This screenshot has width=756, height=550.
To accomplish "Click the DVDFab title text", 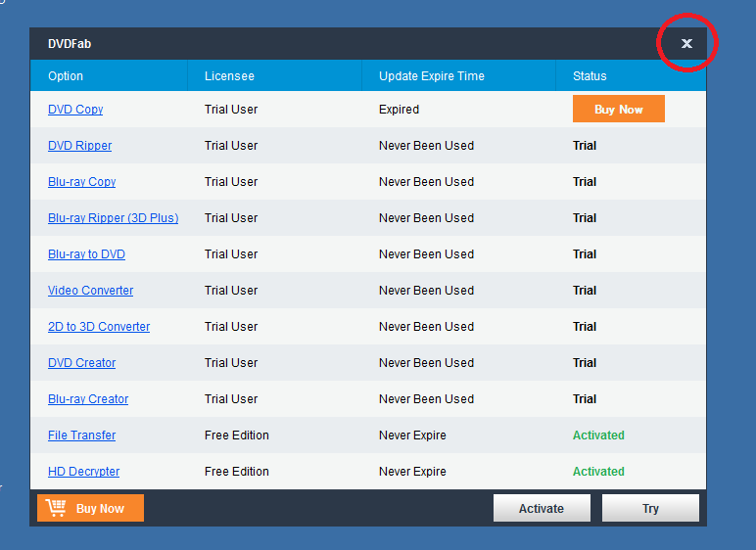I will pos(70,43).
